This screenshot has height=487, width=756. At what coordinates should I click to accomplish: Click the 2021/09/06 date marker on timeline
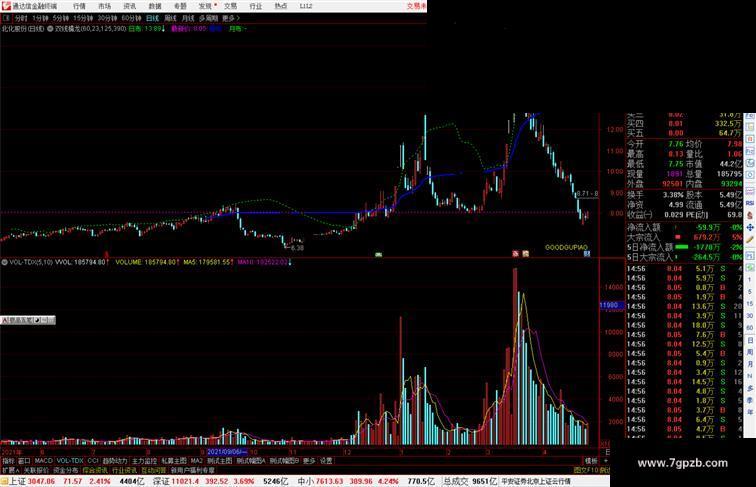[227, 452]
